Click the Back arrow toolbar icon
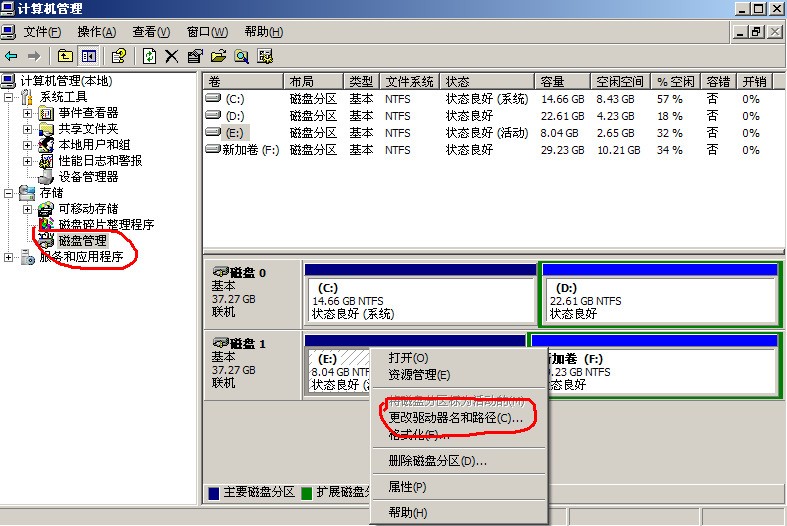This screenshot has width=787, height=526. point(11,56)
